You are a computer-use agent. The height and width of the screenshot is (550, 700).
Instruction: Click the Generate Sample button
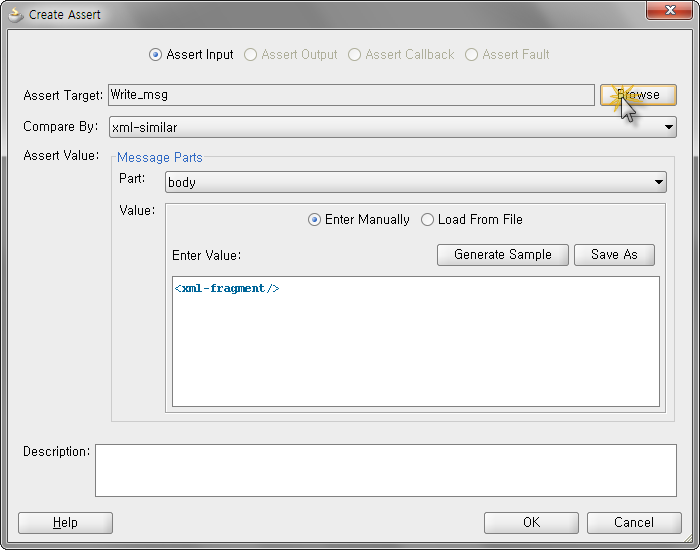[x=503, y=255]
